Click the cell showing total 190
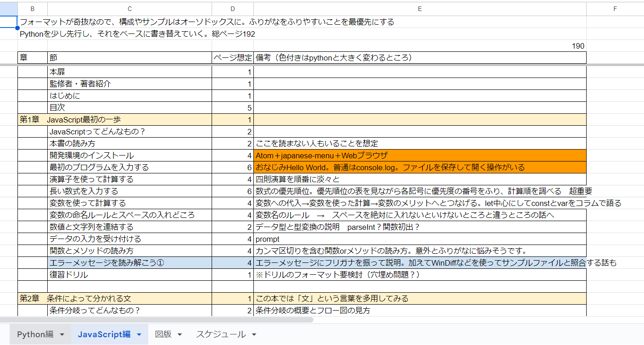This screenshot has width=644, height=345. pos(578,45)
